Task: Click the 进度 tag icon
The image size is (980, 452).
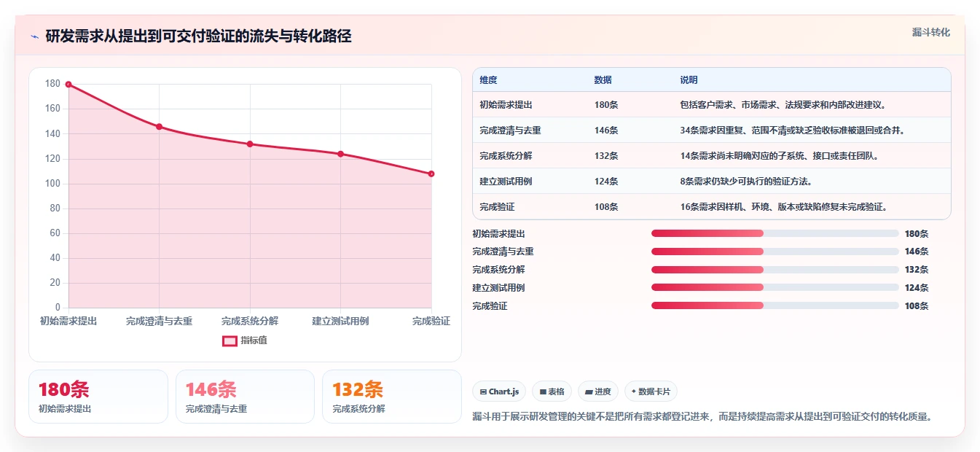Action: [589, 392]
